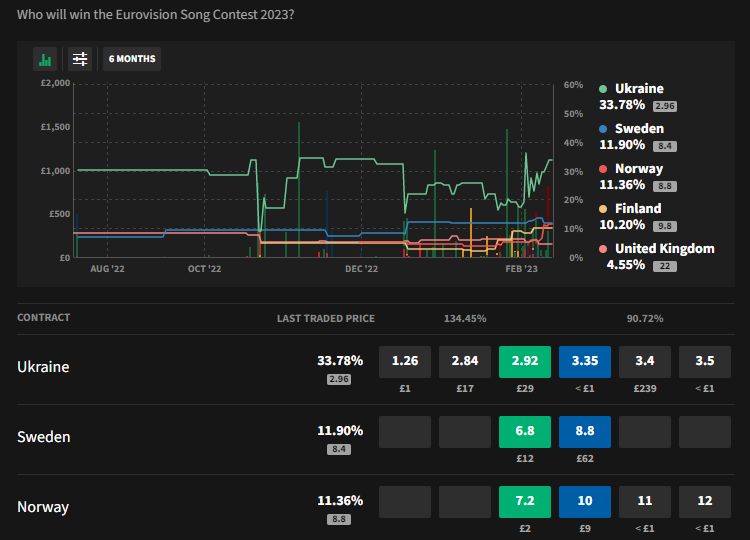Select Sweden sell price 8.8
This screenshot has height=540, width=750.
[585, 432]
